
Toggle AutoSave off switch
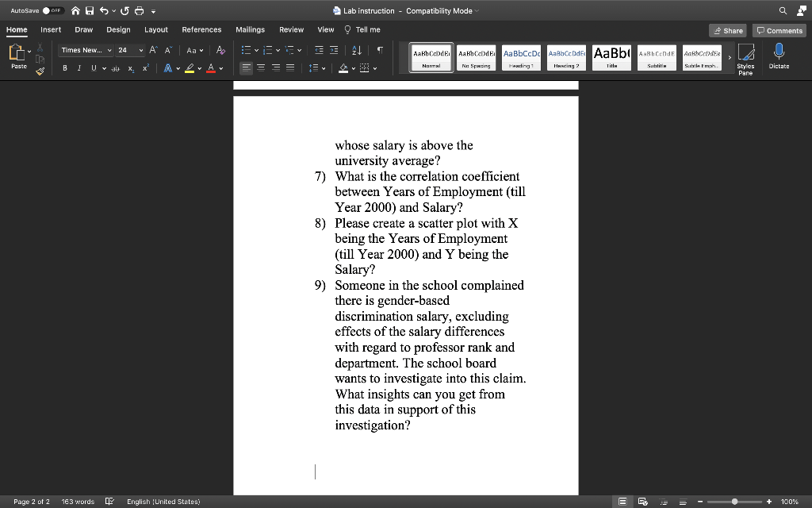[52, 10]
